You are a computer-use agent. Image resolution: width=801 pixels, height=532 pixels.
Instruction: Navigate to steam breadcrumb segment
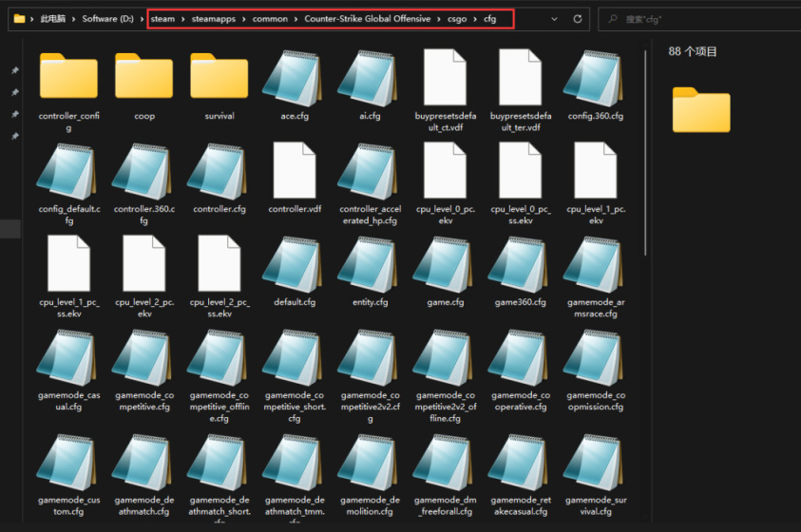(162, 19)
